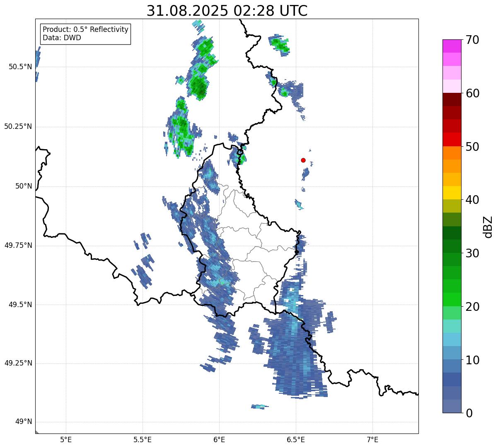Click the "Data: DWD" text
This screenshot has height=448, width=498.
coord(62,38)
